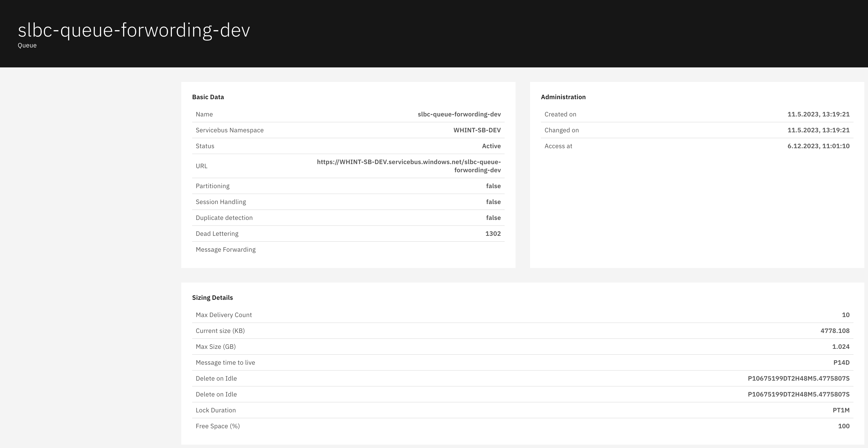This screenshot has width=868, height=448.
Task: Click the Duplicate detection row label
Action: click(x=224, y=218)
